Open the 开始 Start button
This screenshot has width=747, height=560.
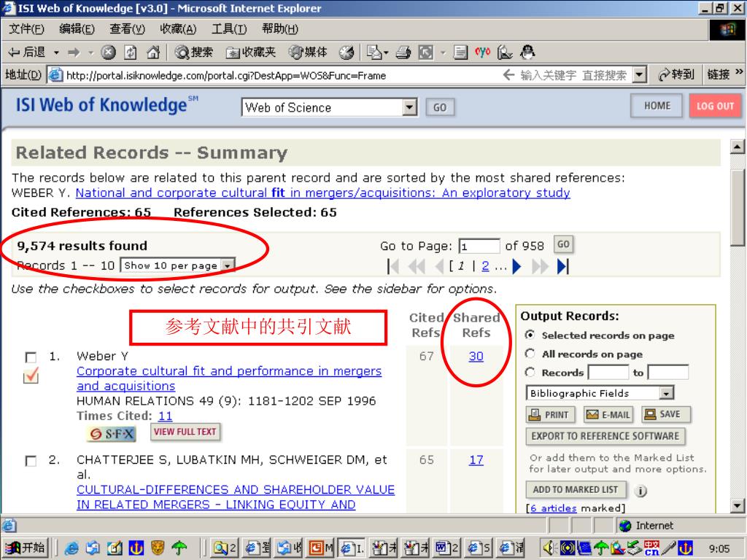[26, 548]
